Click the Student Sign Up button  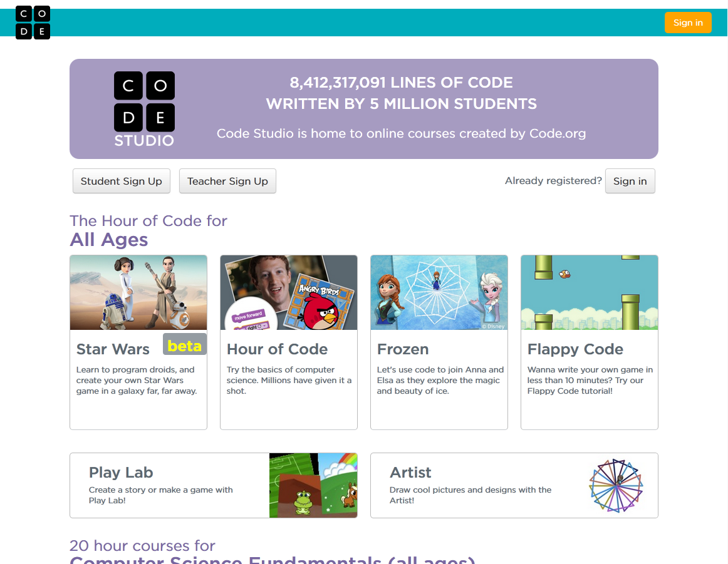121,181
